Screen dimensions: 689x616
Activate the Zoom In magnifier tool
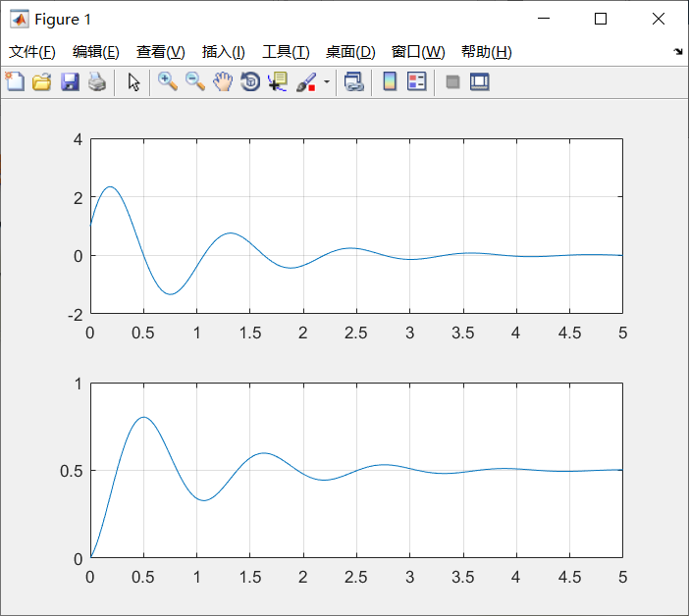tap(168, 81)
